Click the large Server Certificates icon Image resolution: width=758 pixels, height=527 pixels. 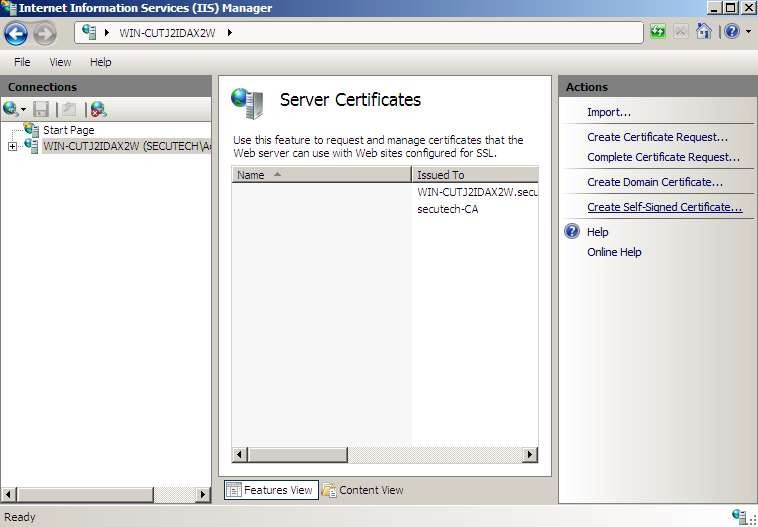click(248, 103)
